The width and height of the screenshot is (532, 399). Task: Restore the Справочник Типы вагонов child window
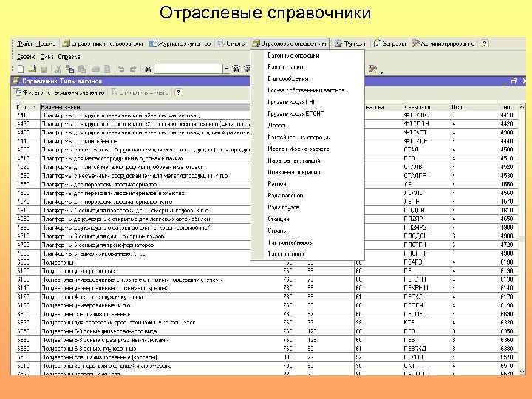pyautogui.click(x=514, y=81)
